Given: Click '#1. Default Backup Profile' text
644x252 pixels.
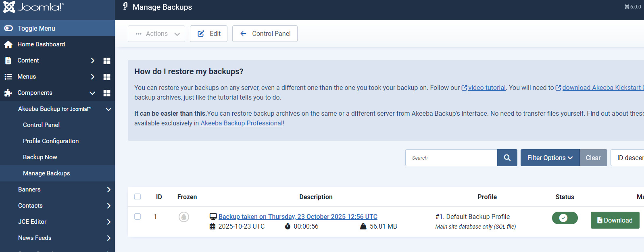Looking at the screenshot, I should tap(473, 217).
